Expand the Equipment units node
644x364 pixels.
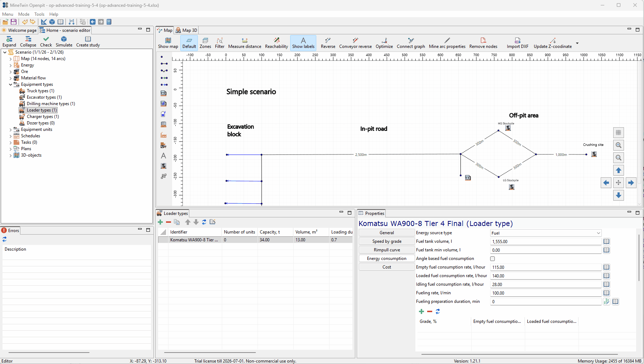click(x=10, y=129)
